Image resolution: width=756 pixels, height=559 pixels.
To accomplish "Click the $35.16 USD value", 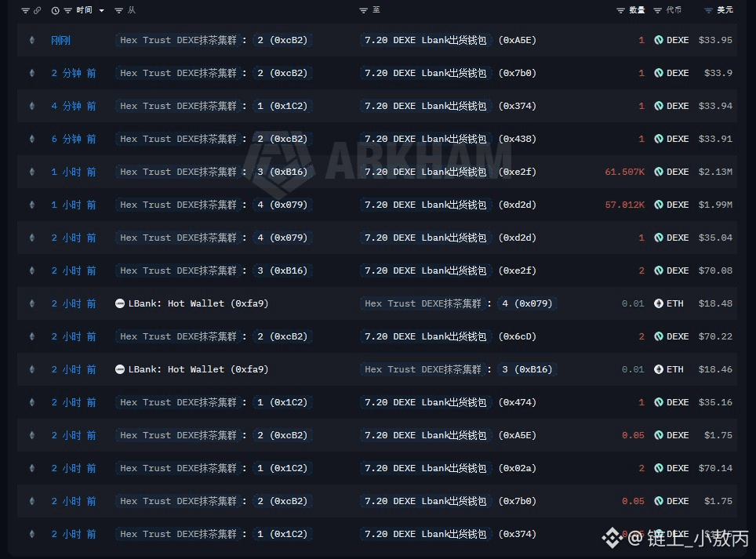I will tap(715, 402).
